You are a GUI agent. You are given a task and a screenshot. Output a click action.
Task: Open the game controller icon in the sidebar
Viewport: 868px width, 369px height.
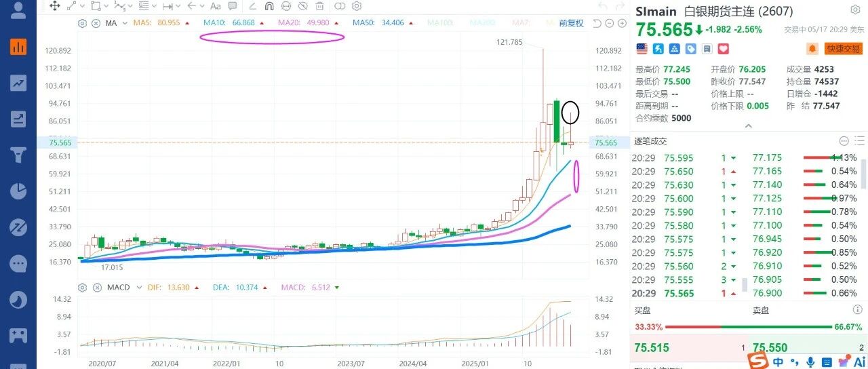(18, 334)
